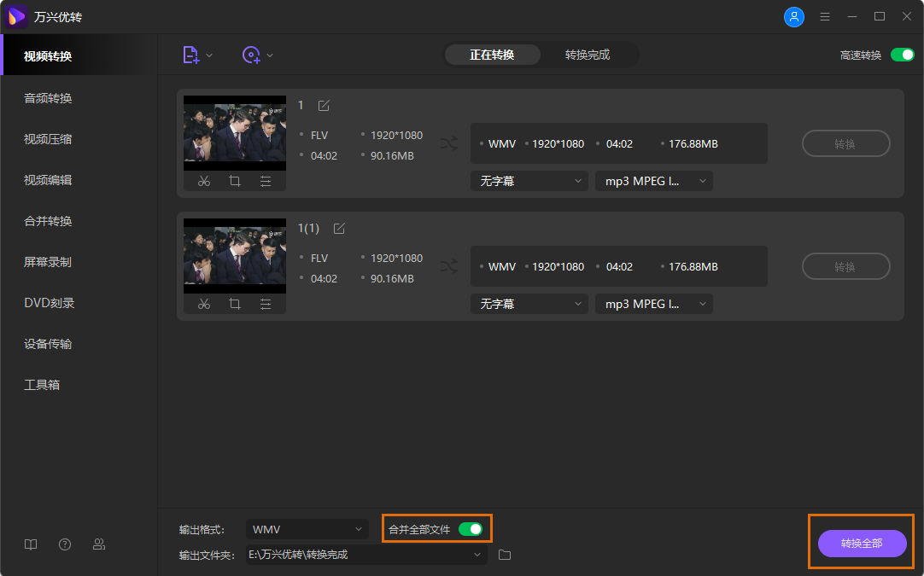Viewport: 924px width, 576px height.
Task: Click the 转换全部 button
Action: [862, 544]
